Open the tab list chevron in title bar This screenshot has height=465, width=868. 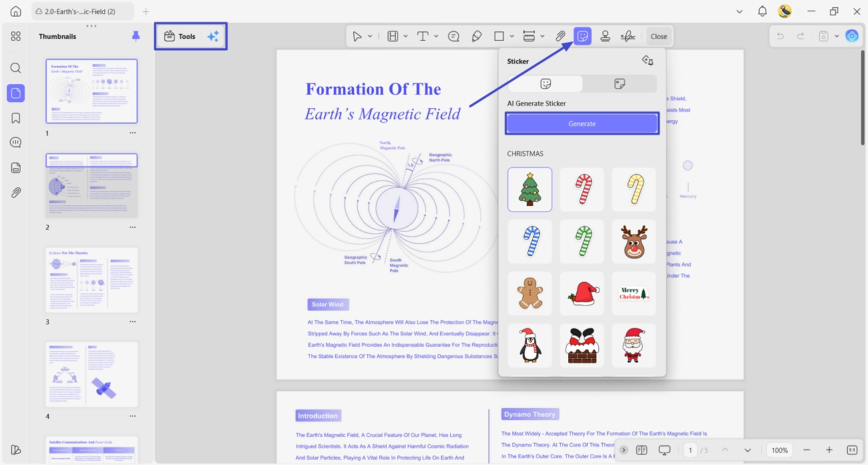(739, 11)
